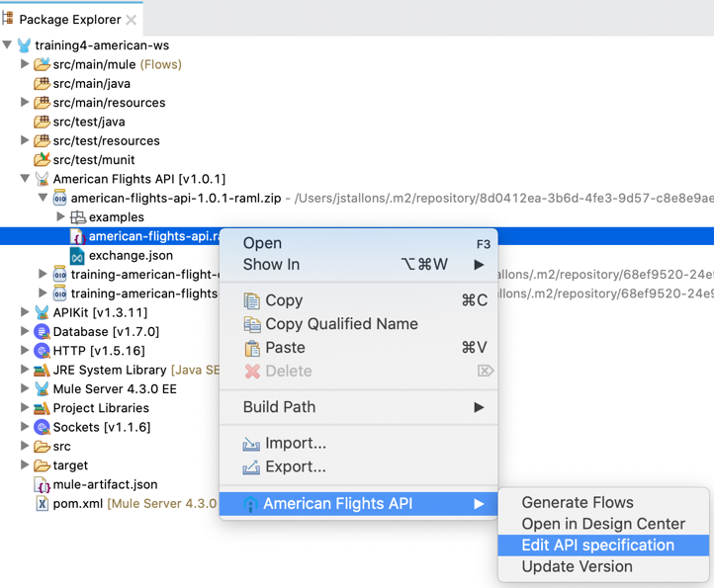Viewport: 714px width, 588px height.
Task: Choose Generate Flows from the submenu
Action: [603, 502]
